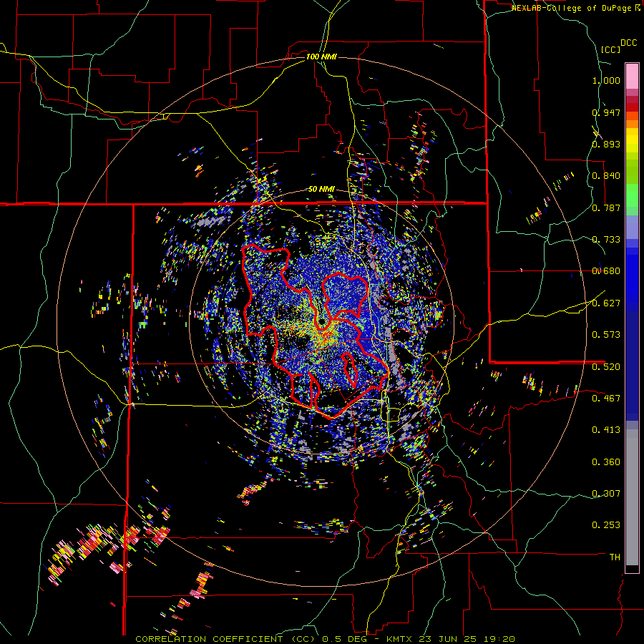Click the 0.787 color scale value
The width and height of the screenshot is (644, 644).
pyautogui.click(x=606, y=208)
